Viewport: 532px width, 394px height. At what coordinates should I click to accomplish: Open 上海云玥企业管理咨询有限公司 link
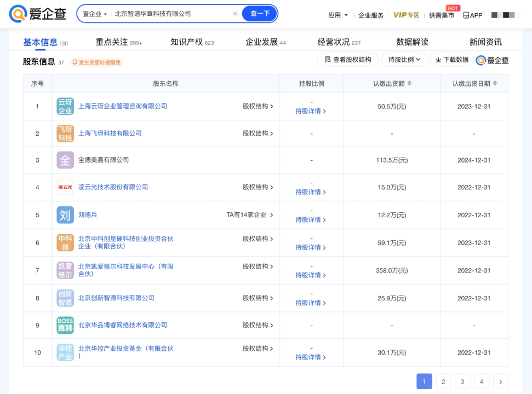coord(123,106)
